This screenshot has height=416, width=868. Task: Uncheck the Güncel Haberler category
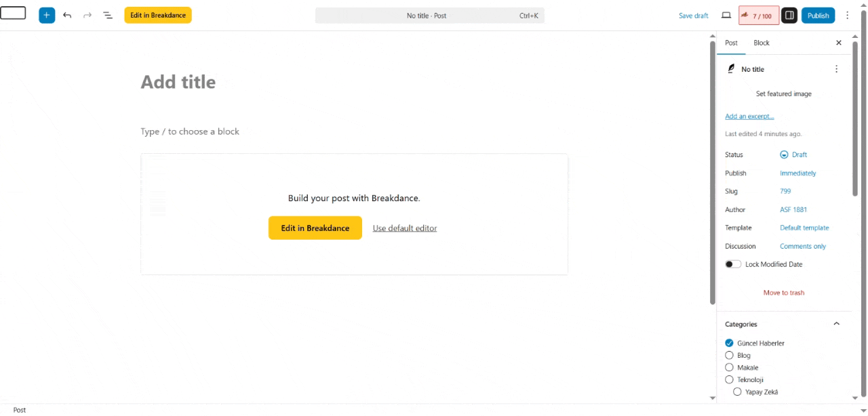coord(730,343)
